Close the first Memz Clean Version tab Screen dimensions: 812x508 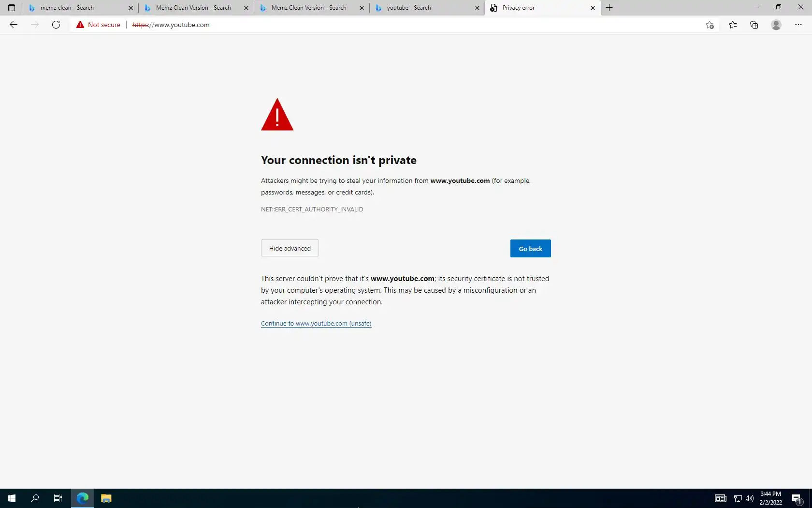246,8
